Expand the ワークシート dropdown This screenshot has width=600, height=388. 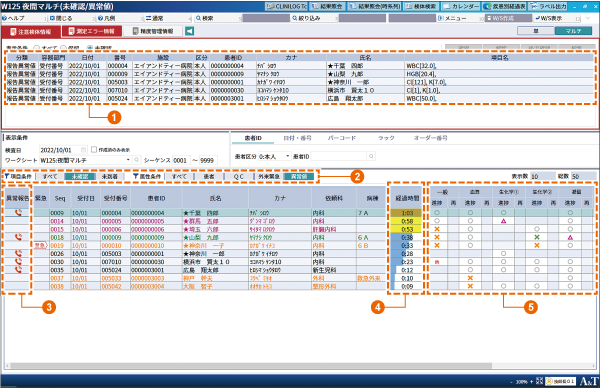pos(128,160)
